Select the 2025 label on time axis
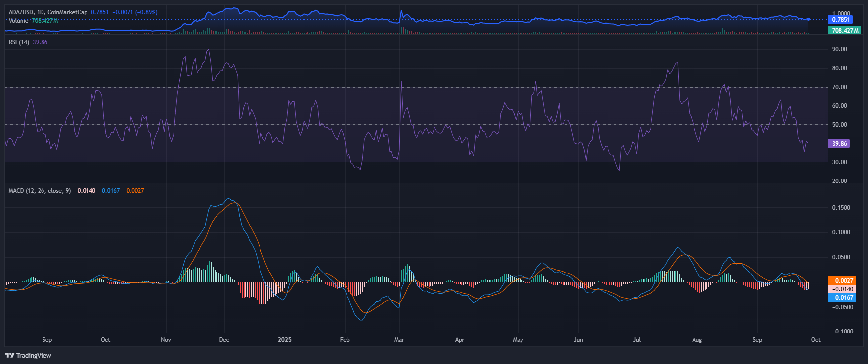 click(285, 340)
